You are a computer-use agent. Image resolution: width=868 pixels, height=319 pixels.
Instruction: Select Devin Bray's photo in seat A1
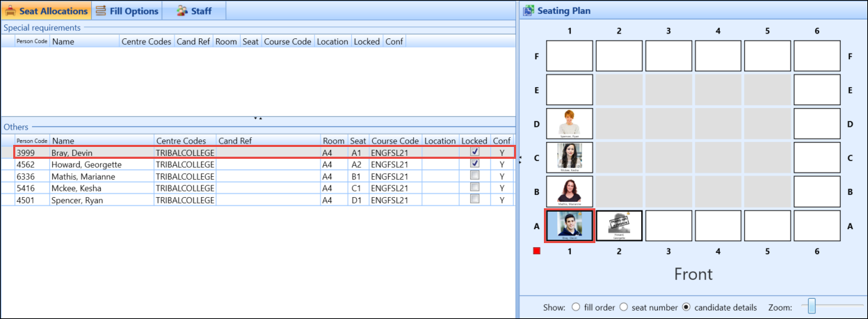(570, 226)
